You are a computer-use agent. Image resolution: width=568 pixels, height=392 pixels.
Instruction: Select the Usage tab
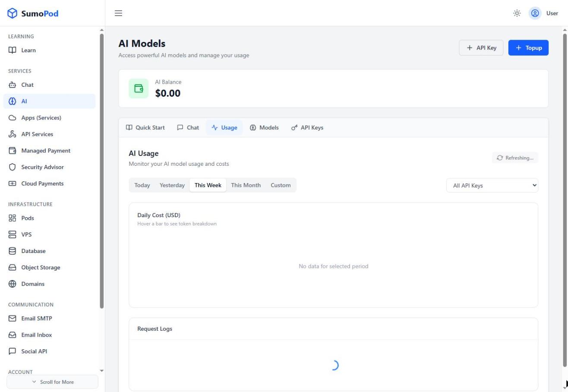(x=224, y=127)
